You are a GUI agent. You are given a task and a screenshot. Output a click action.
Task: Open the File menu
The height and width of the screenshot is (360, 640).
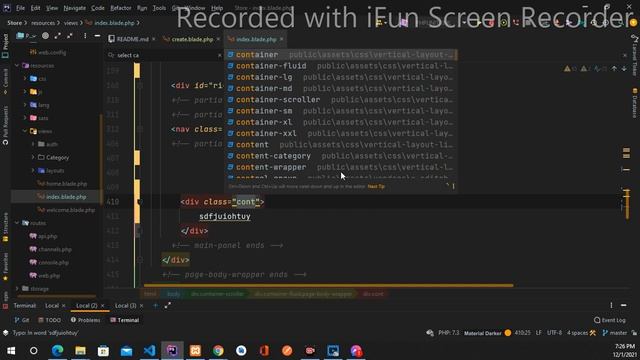[x=20, y=8]
